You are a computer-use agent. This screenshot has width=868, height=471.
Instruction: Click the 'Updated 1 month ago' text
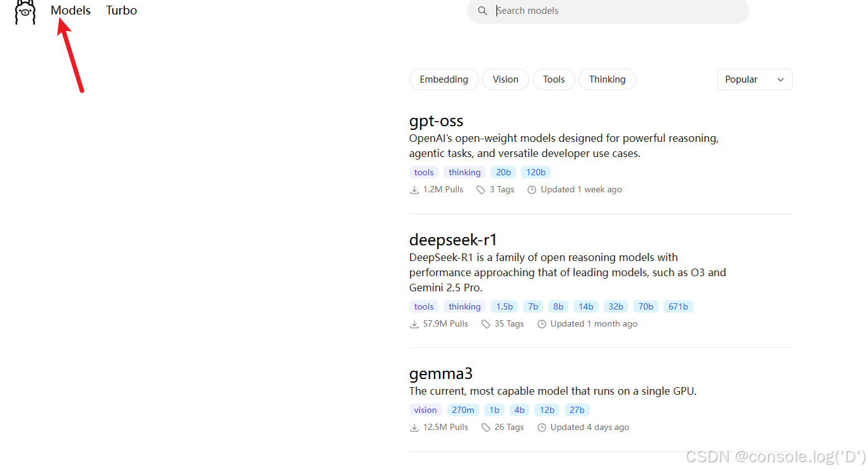click(594, 324)
